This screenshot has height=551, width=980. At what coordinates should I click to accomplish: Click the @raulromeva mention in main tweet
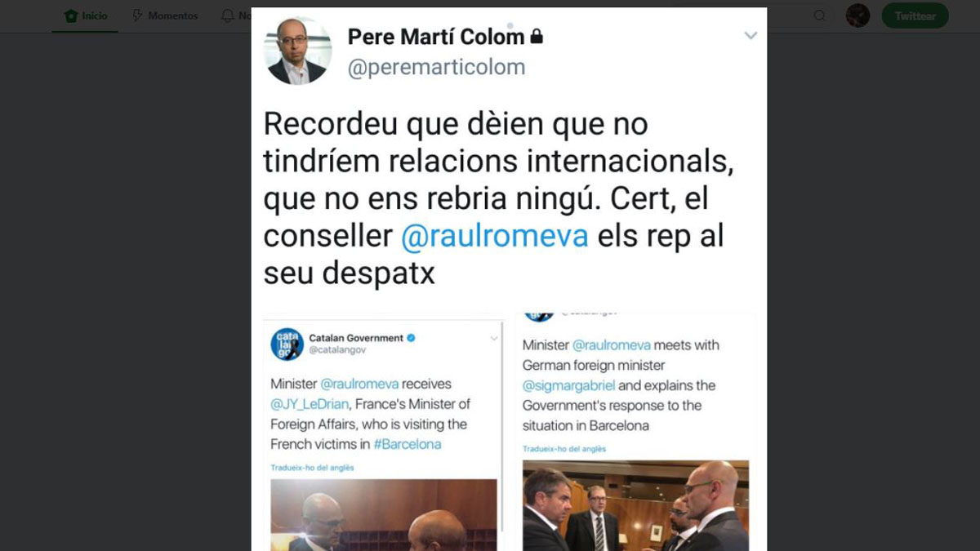494,237
